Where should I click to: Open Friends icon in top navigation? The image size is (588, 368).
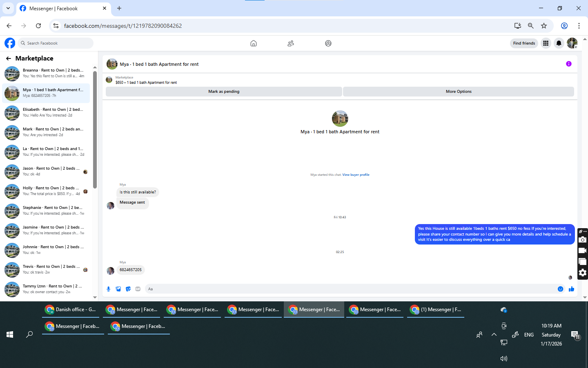(x=291, y=43)
